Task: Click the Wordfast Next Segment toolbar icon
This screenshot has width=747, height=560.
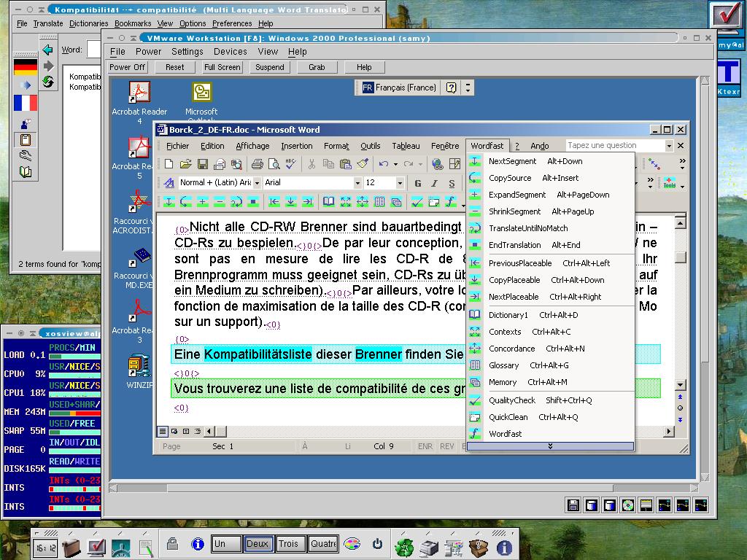Action: click(x=169, y=202)
